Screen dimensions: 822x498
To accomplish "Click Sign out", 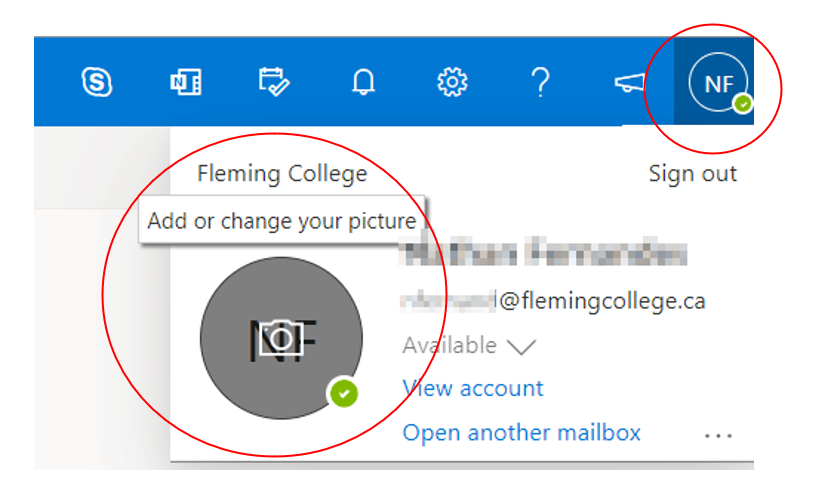I will (x=692, y=174).
